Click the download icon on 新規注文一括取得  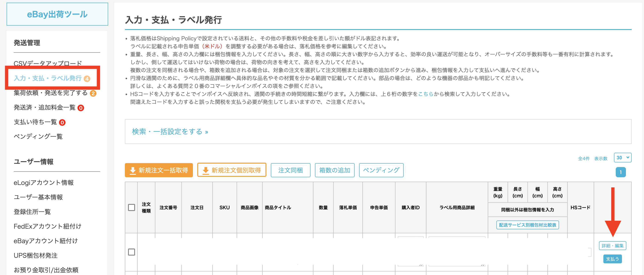pyautogui.click(x=133, y=171)
